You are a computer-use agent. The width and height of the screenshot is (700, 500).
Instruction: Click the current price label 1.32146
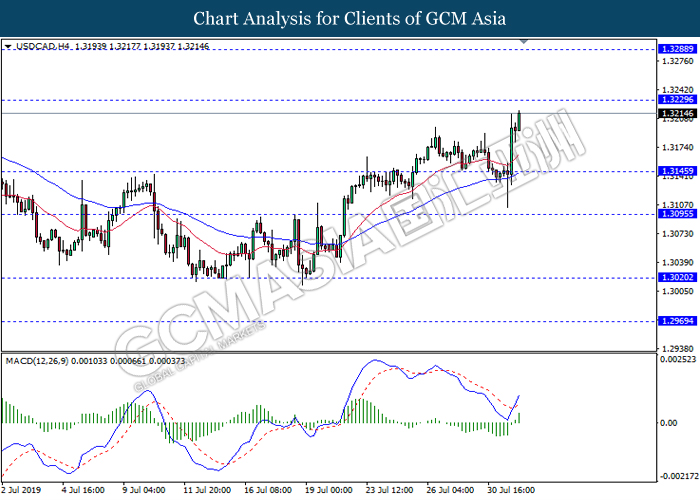pyautogui.click(x=677, y=113)
